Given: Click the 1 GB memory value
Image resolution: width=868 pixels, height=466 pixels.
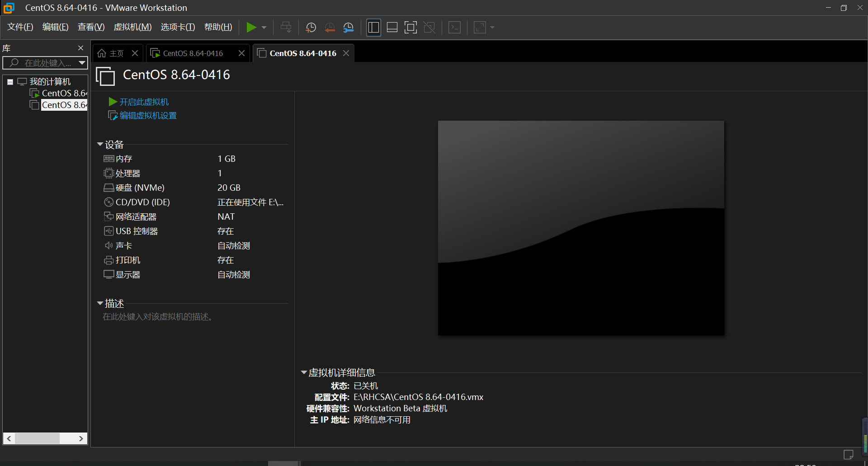Looking at the screenshot, I should pos(226,159).
